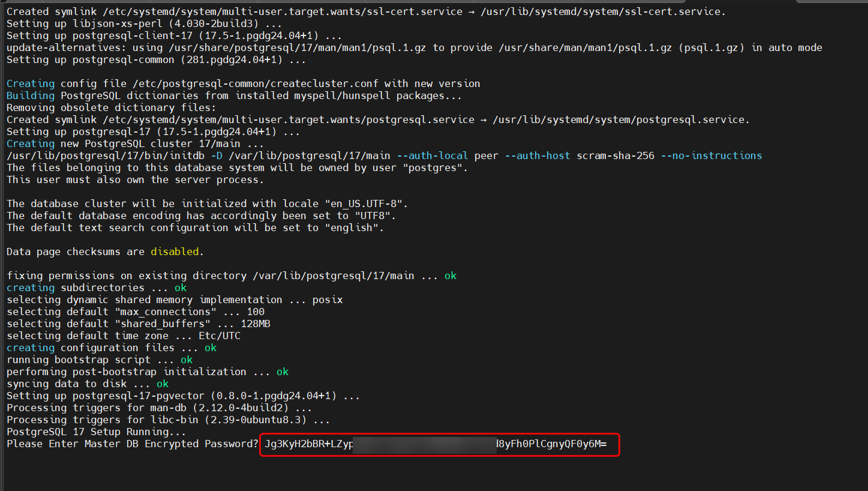
Task: Click 'ok' after 'syncing data to disk'
Action: click(x=163, y=384)
